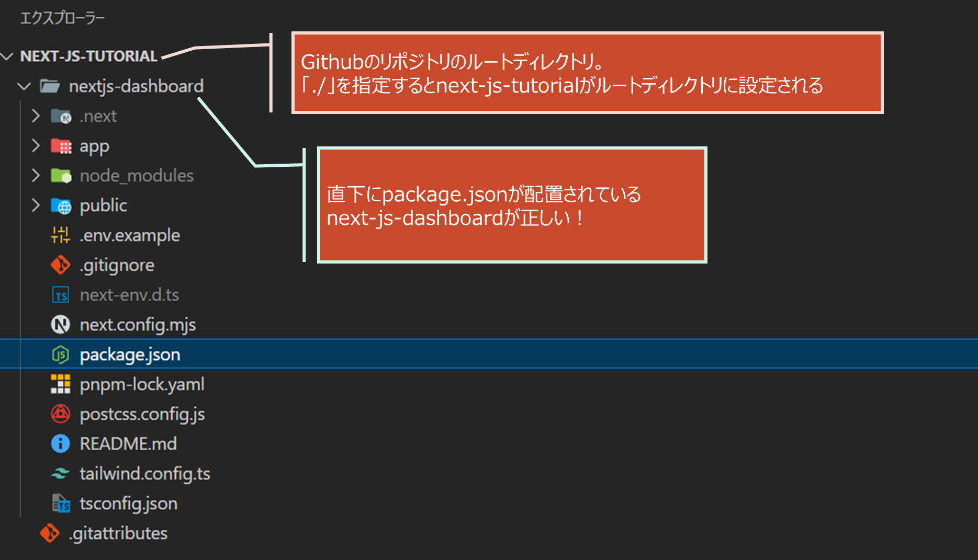Viewport: 978px width, 560px height.
Task: Open the .next folder entry
Action: (98, 116)
